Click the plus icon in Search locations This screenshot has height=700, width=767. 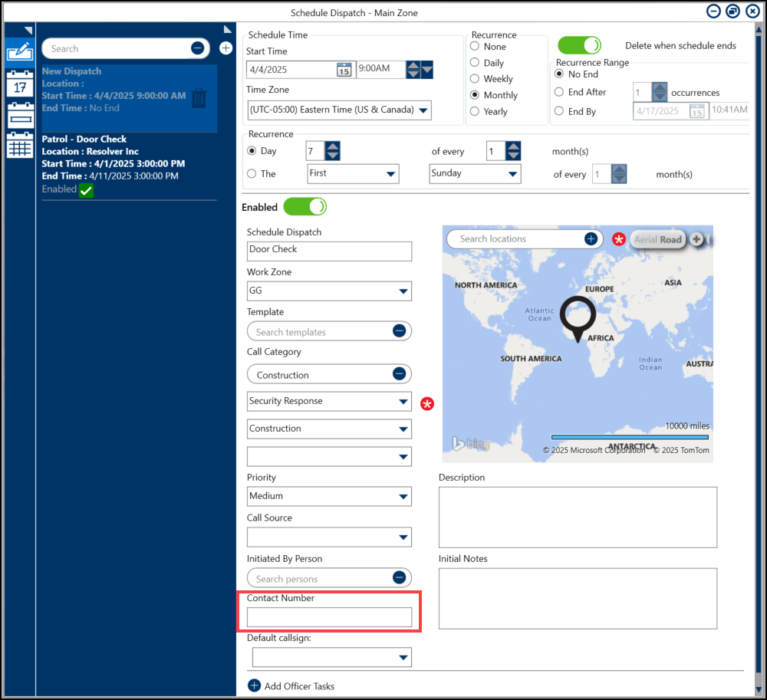coord(591,239)
